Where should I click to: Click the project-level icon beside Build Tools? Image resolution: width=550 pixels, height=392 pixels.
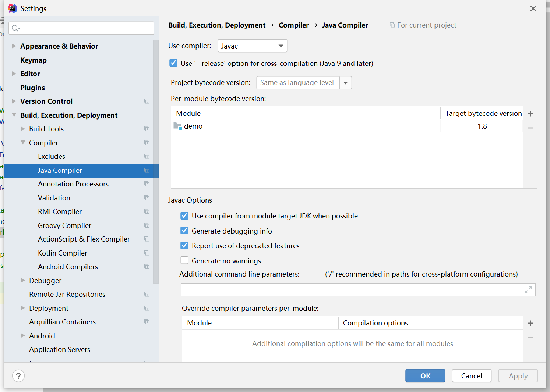pos(147,129)
